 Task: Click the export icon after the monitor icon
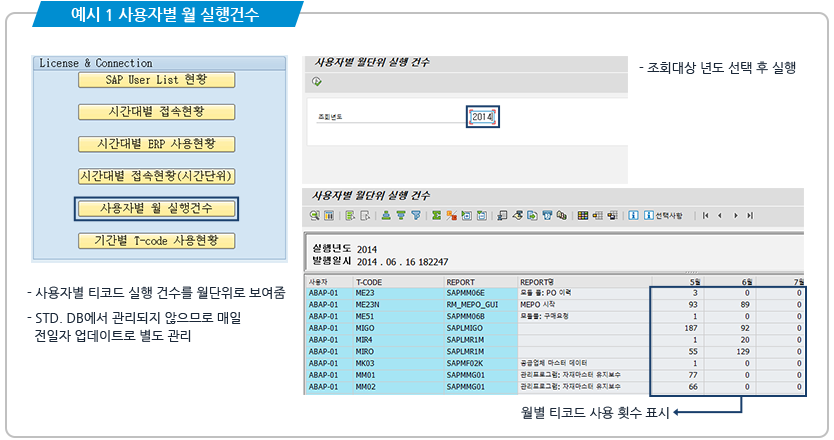click(518, 215)
